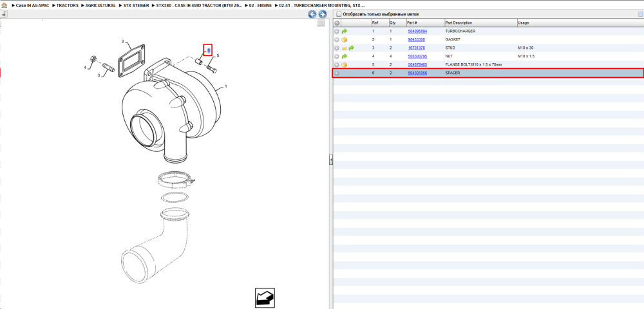Select callout 2 on gasket in diagram
This screenshot has height=309, width=644.
tap(123, 41)
